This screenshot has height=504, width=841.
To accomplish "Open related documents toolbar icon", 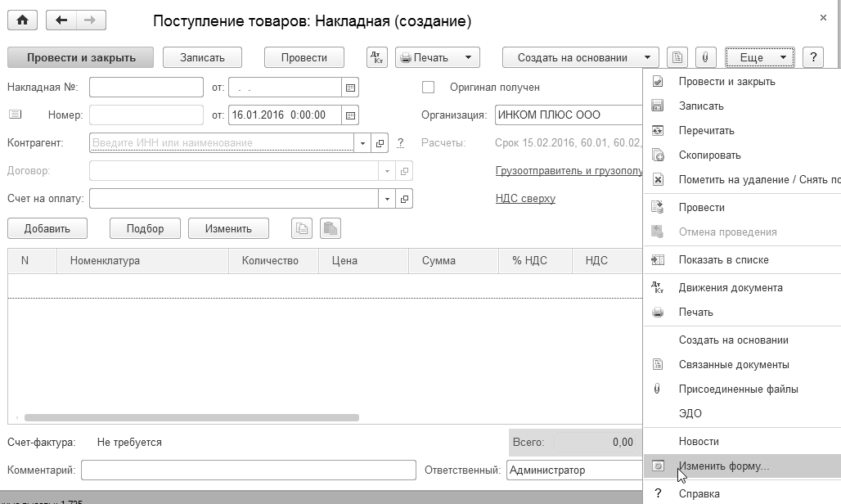I will [x=677, y=57].
